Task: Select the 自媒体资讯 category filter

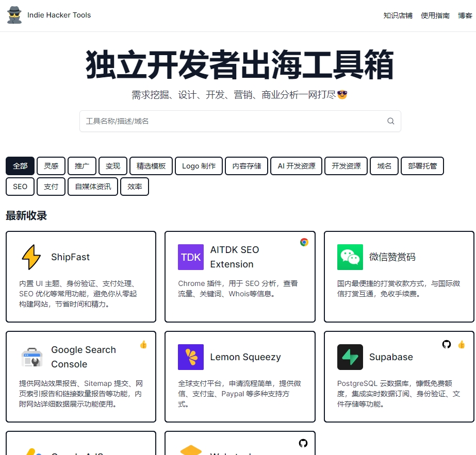Action: coord(93,187)
